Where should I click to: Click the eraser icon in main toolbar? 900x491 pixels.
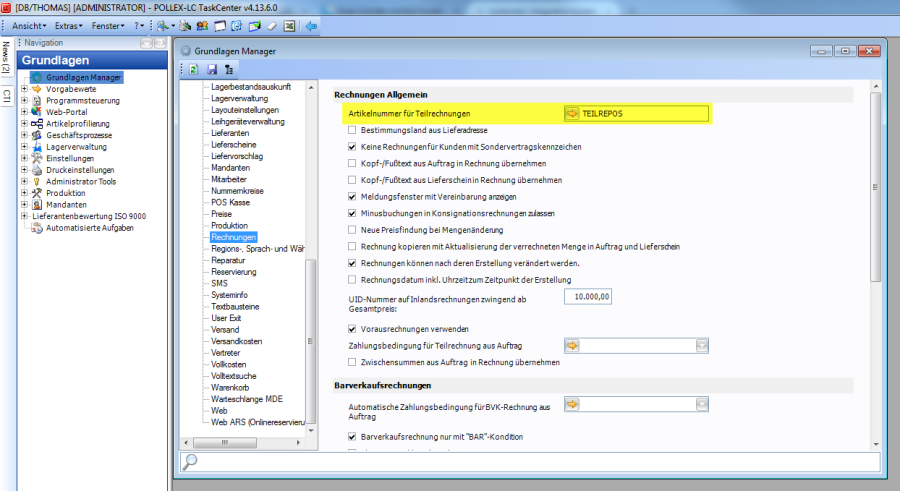click(270, 25)
